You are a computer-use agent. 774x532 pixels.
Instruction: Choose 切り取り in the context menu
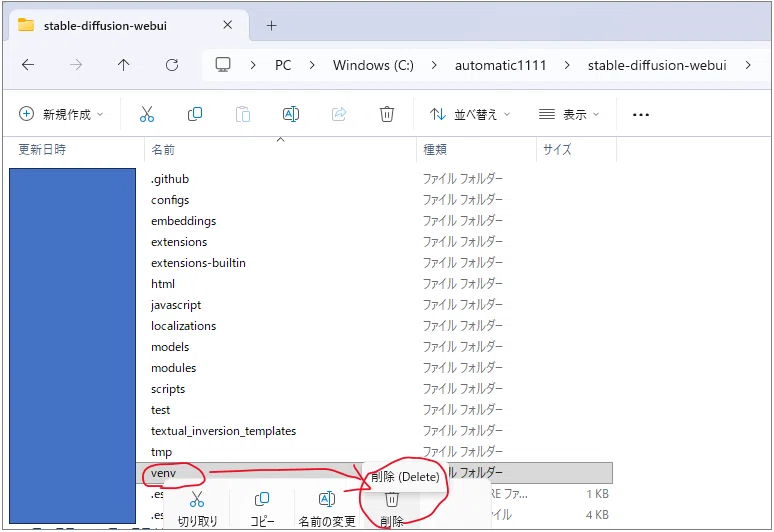pos(197,509)
